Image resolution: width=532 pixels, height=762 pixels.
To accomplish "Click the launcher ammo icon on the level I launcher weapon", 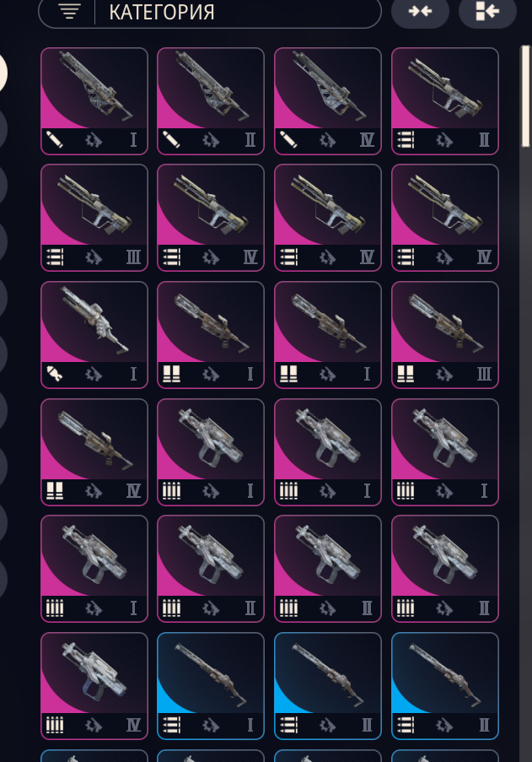I will (x=55, y=374).
